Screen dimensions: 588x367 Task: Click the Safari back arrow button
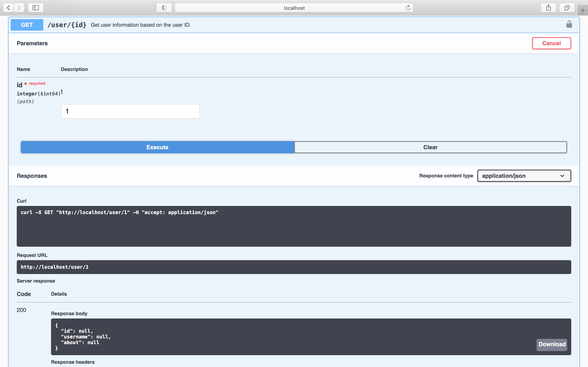click(9, 8)
